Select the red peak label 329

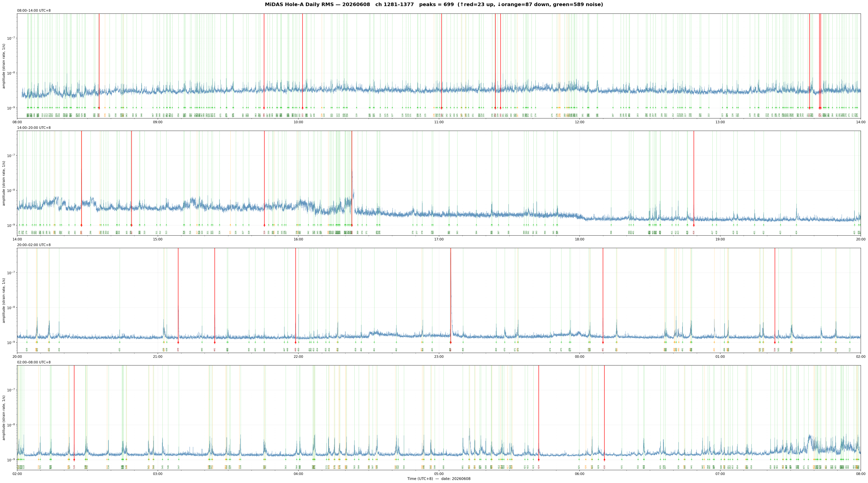(265, 232)
